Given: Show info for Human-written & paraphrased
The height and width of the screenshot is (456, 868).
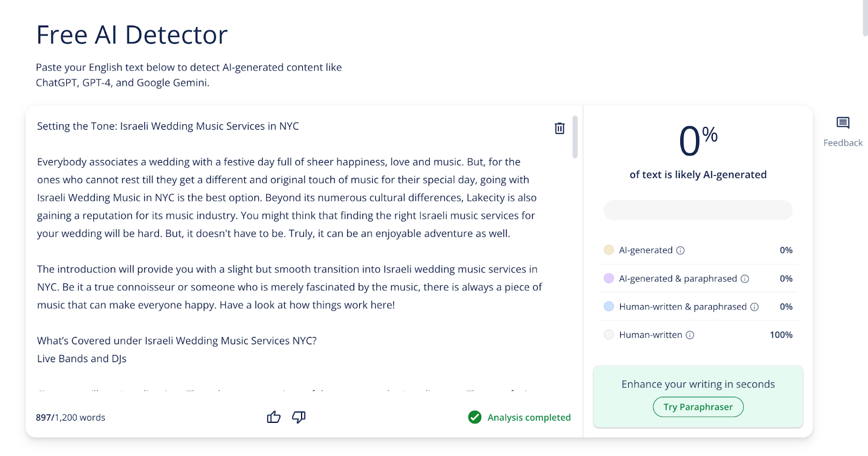Looking at the screenshot, I should click(x=754, y=307).
